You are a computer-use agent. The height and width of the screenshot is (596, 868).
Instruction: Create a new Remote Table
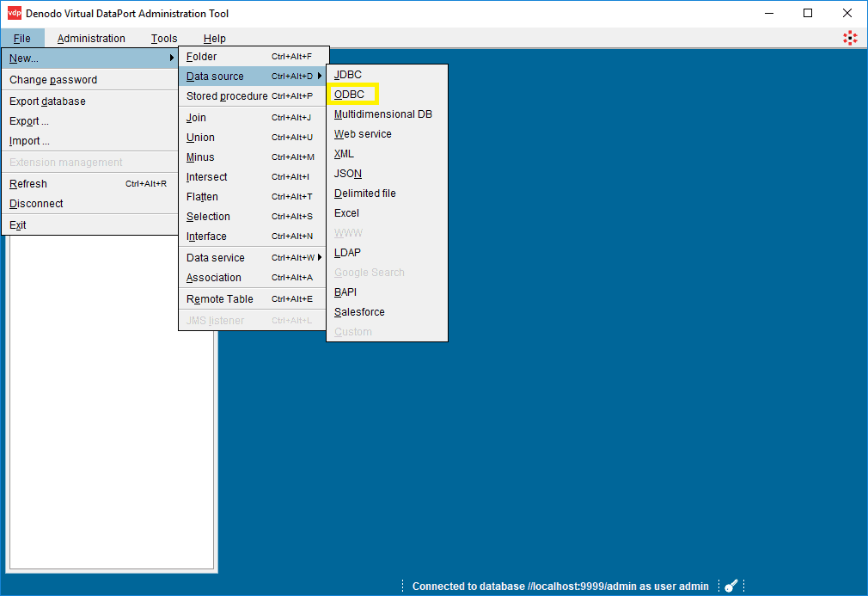(x=254, y=299)
